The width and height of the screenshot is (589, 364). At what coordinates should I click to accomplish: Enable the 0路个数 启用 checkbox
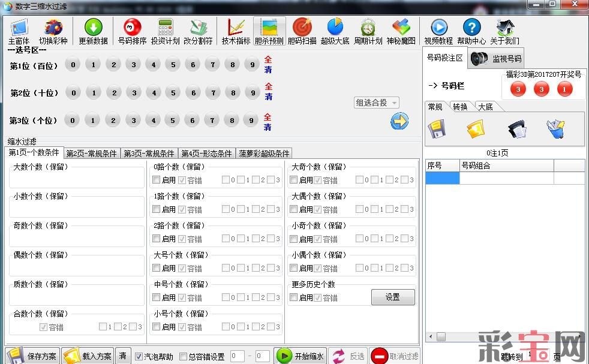pyautogui.click(x=157, y=180)
